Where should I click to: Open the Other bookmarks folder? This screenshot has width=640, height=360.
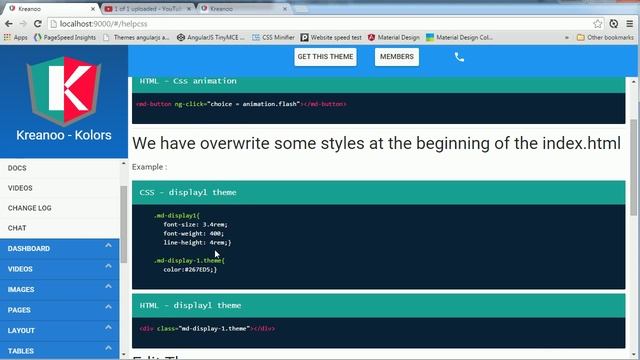point(605,37)
